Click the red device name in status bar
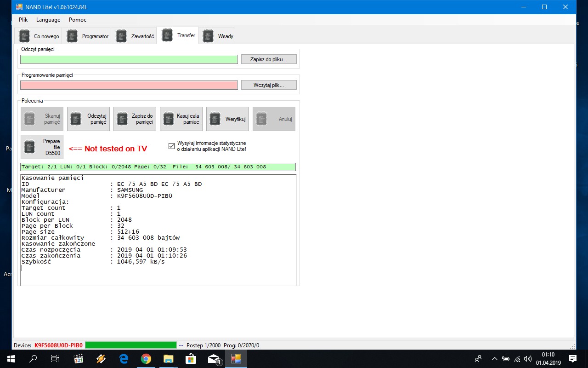 point(58,345)
